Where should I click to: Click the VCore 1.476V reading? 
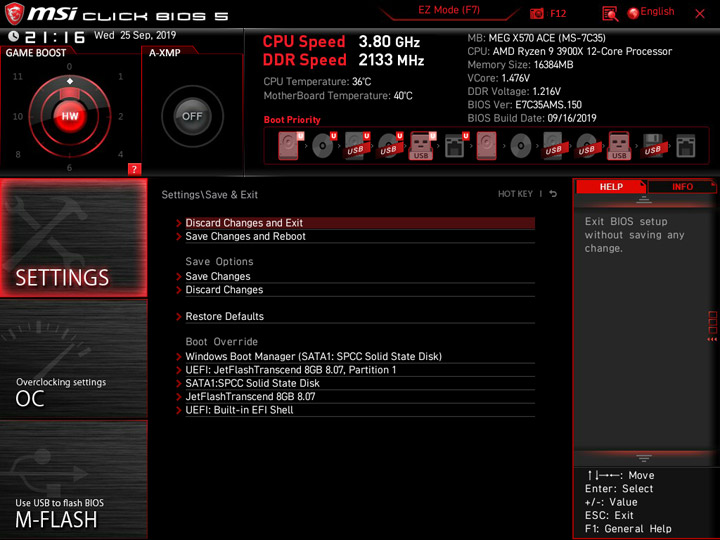point(498,78)
